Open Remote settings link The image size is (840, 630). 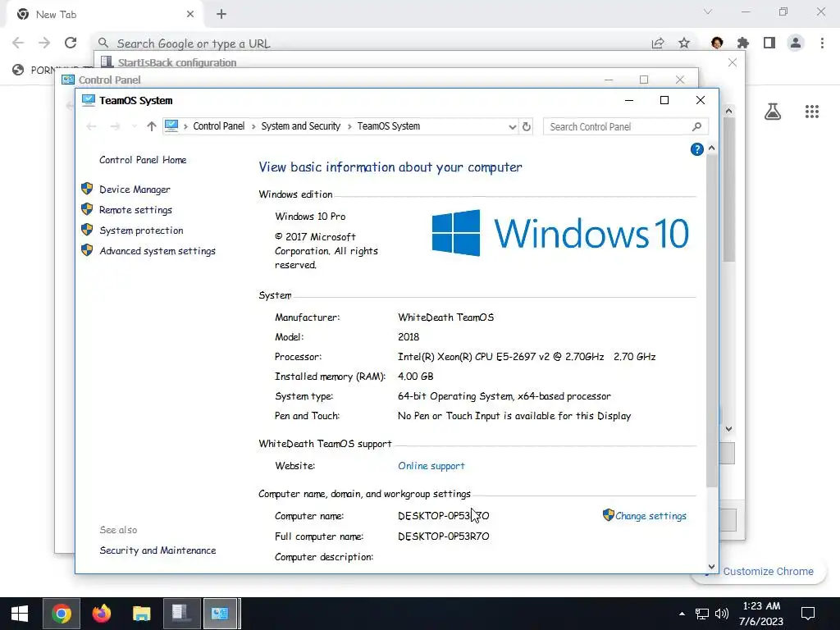135,210
